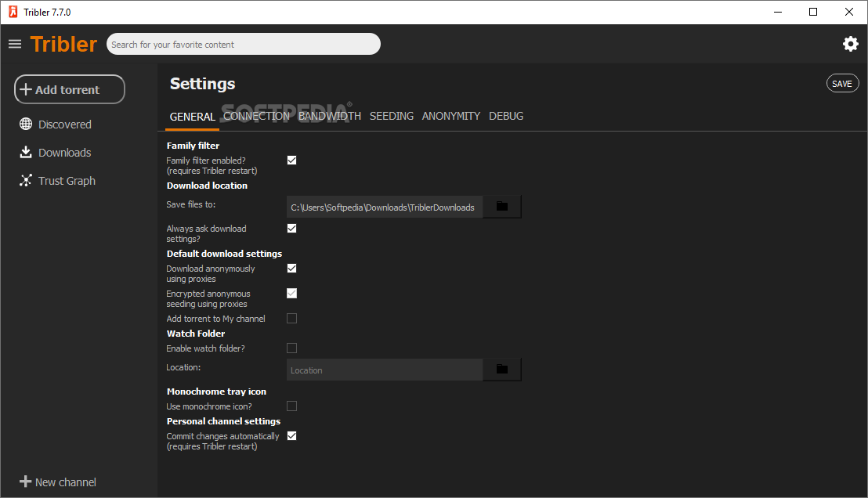Toggle Download anonymously using proxies
The width and height of the screenshot is (868, 498).
point(291,268)
